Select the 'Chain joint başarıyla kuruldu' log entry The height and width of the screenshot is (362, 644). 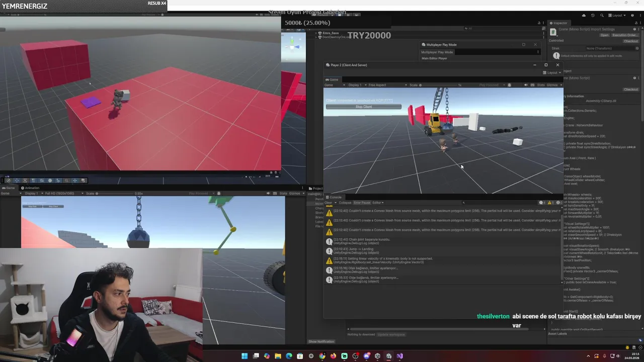tap(443, 241)
